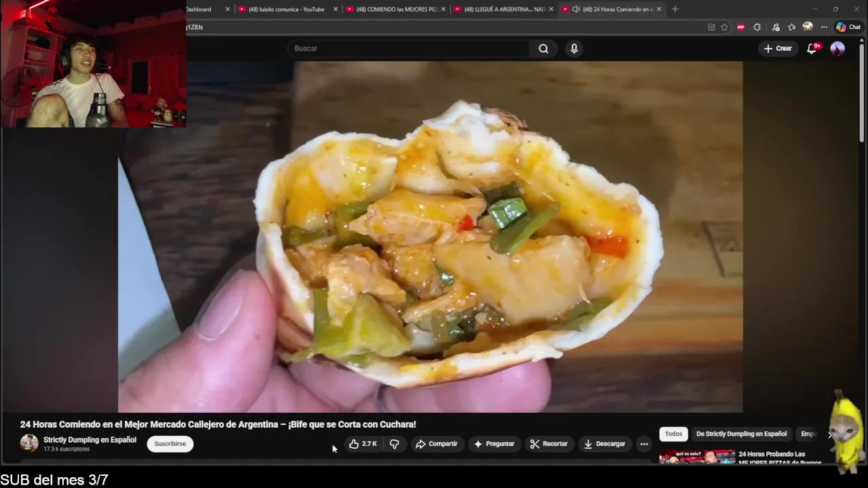Click the video title 24 Horas Comiendo
The height and width of the screenshot is (488, 868).
pyautogui.click(x=218, y=424)
